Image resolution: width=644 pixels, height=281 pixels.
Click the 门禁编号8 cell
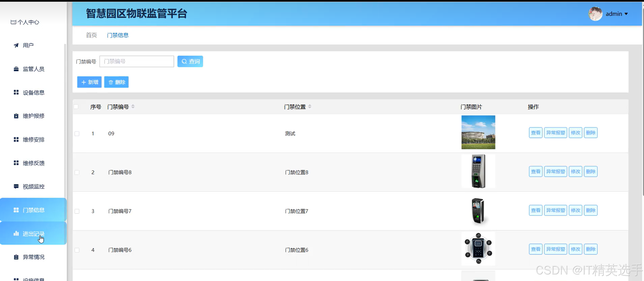[x=120, y=173]
